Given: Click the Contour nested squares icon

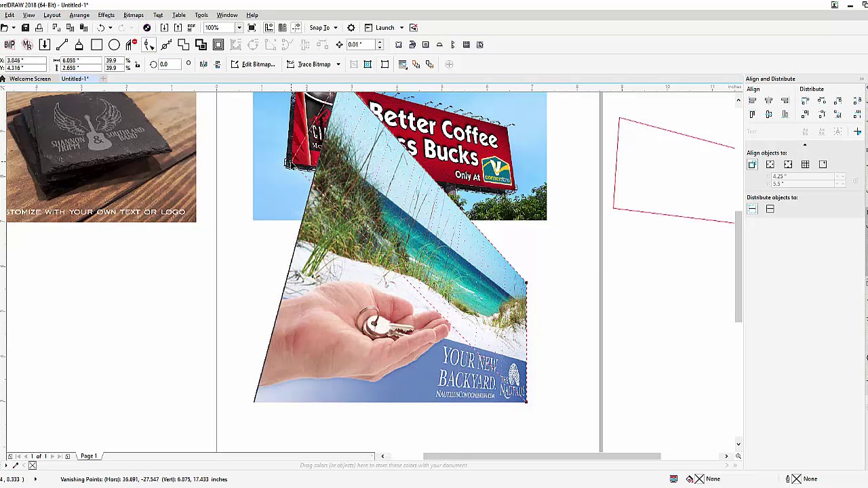Looking at the screenshot, I should [218, 45].
